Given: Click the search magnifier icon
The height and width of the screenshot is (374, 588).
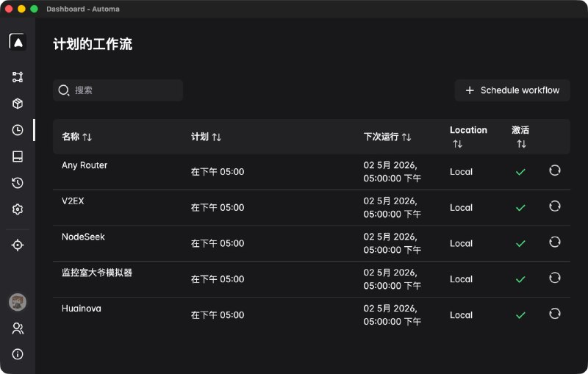Looking at the screenshot, I should pos(64,90).
